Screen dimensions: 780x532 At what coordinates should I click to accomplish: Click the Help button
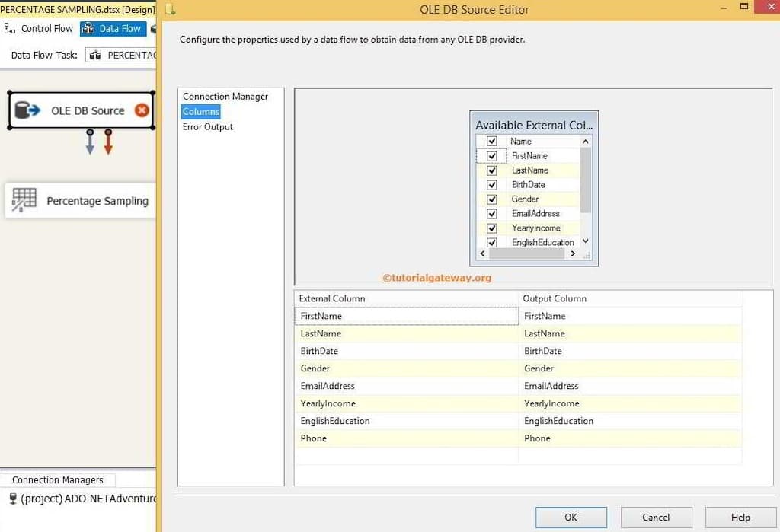tap(740, 518)
